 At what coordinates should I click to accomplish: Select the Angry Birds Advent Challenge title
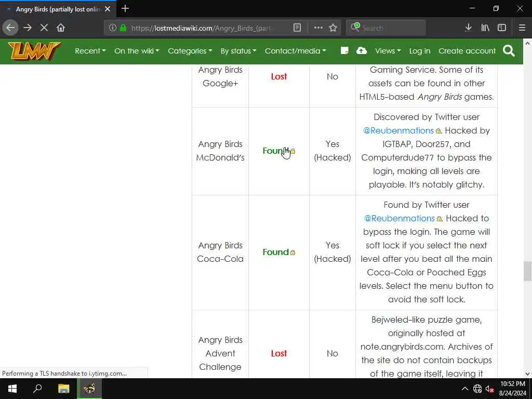click(x=220, y=353)
